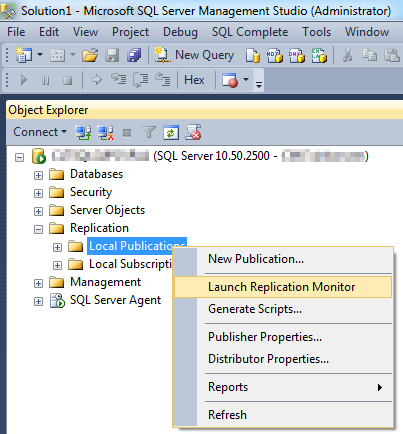Expand the Databases folder
Screen dimensions: 403x434
coord(39,175)
